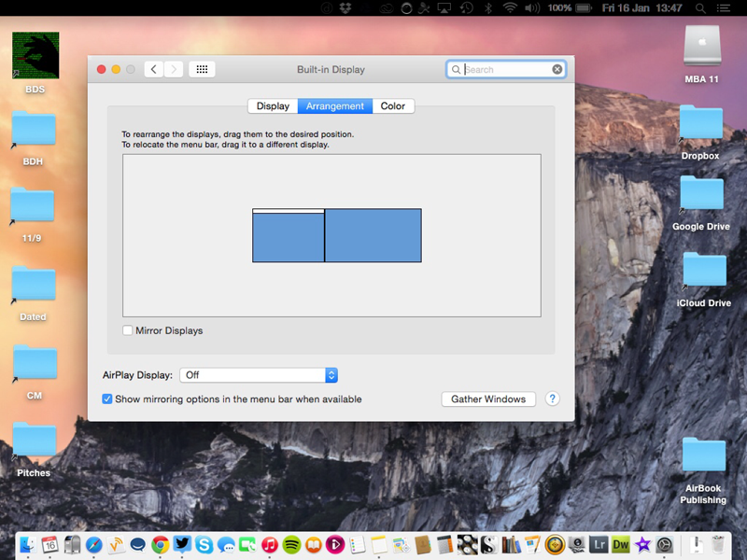Open the Wi-Fi status menu

[x=510, y=7]
